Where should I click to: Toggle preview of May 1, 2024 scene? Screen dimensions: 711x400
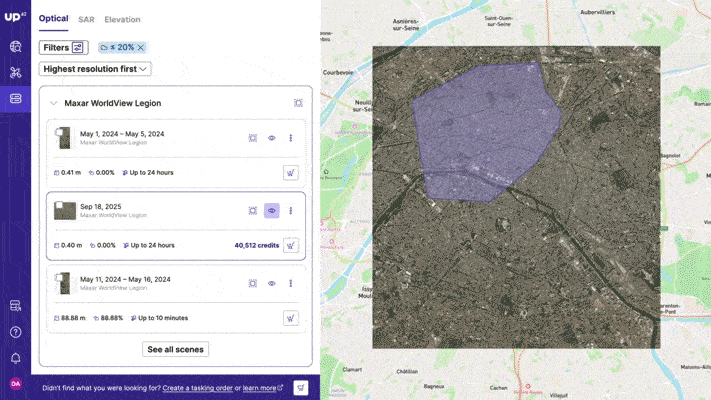[x=272, y=138]
